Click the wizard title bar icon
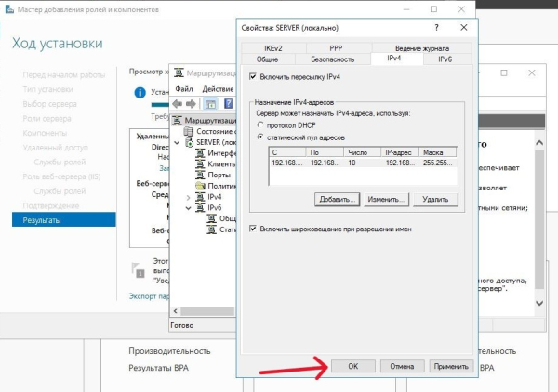 (9, 9)
